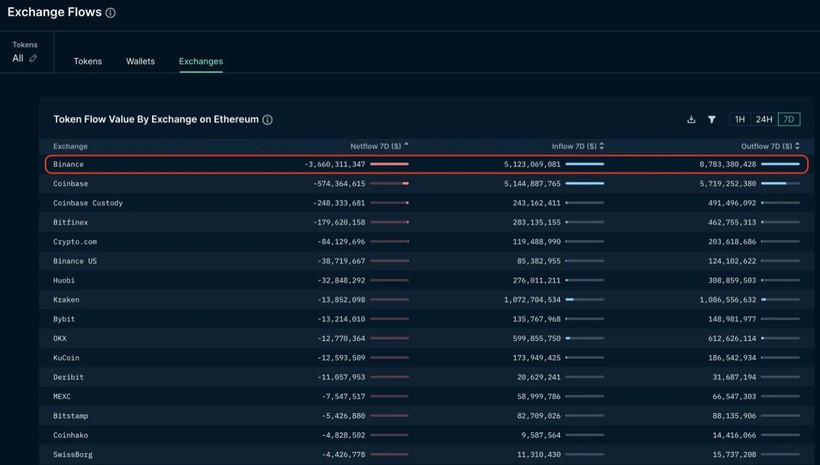
Task: Click info icon beside Token Flow Value title
Action: tap(267, 120)
